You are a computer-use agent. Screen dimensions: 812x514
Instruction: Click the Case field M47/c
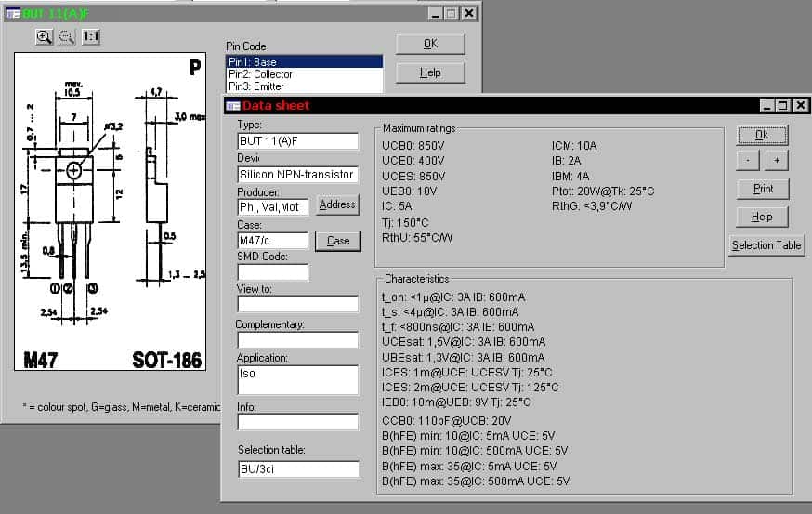(273, 241)
